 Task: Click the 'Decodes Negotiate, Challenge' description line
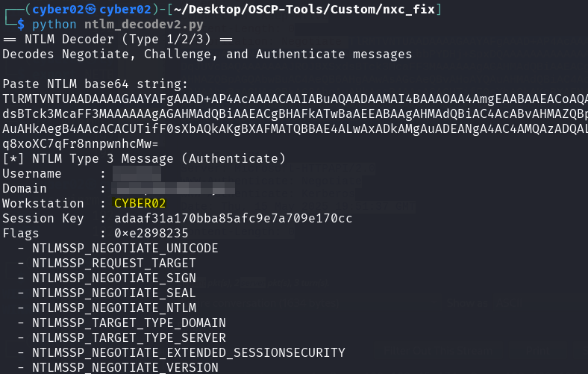point(207,54)
